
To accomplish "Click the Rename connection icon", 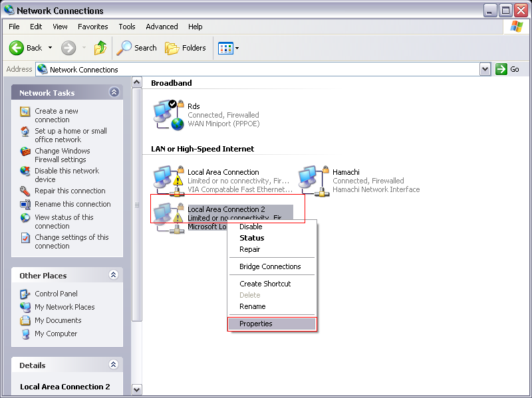I will 25,205.
